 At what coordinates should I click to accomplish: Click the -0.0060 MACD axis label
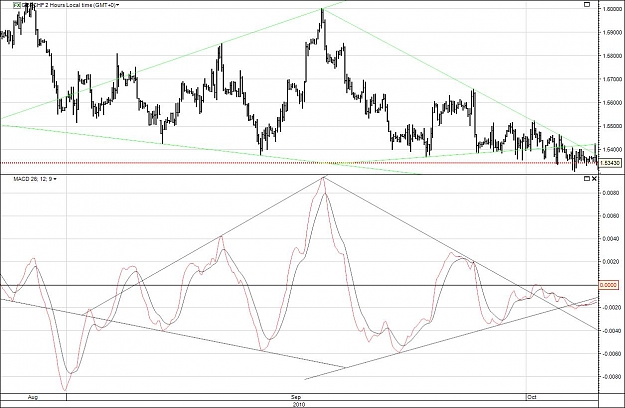tap(610, 354)
